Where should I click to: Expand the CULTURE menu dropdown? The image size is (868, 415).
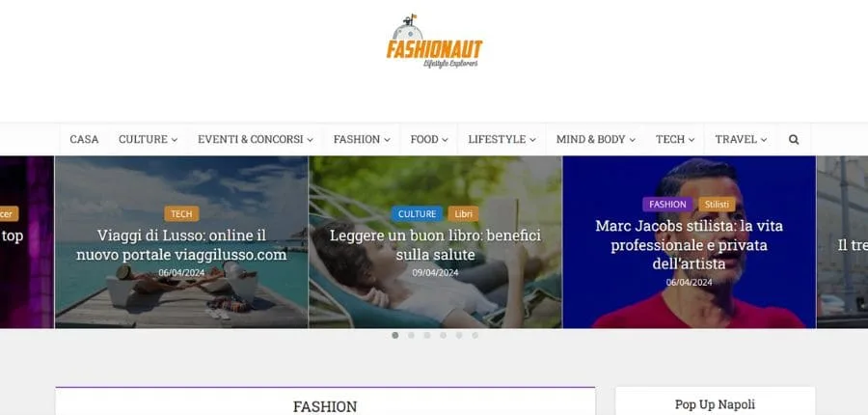[148, 140]
